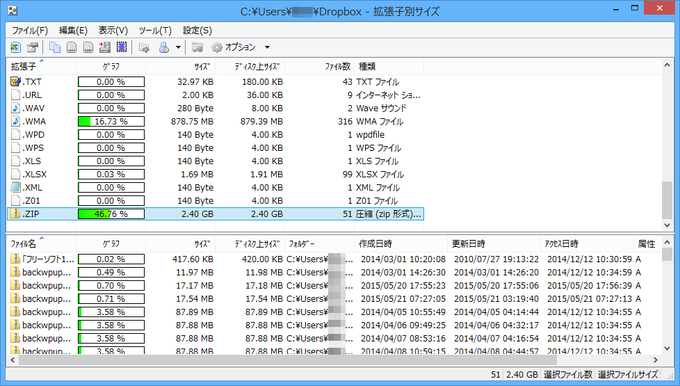680x386 pixels.
Task: Open the 表示(V) menu
Action: [x=113, y=30]
